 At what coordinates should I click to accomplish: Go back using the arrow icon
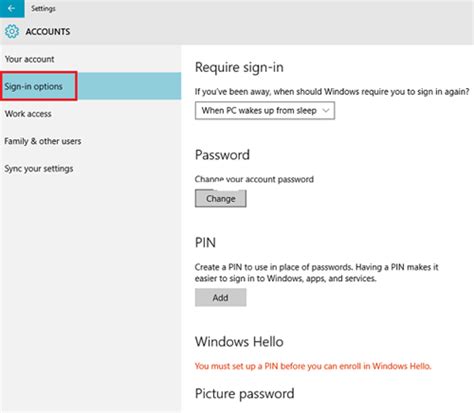[x=12, y=8]
